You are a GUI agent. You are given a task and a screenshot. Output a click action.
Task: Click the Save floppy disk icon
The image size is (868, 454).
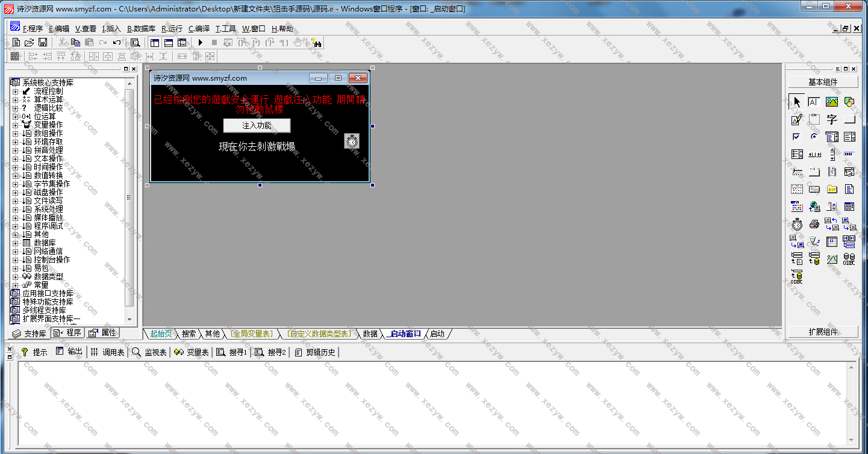pyautogui.click(x=43, y=43)
